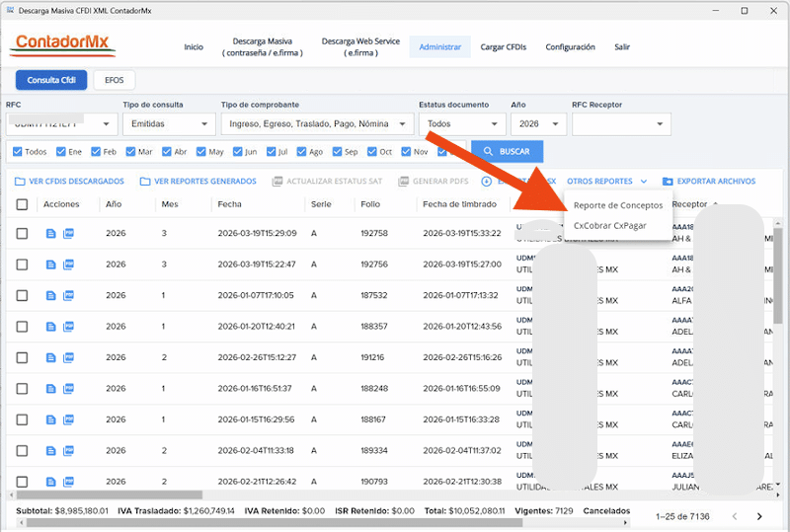Open the Año 2026 dropdown
The height and width of the screenshot is (532, 790).
click(538, 124)
